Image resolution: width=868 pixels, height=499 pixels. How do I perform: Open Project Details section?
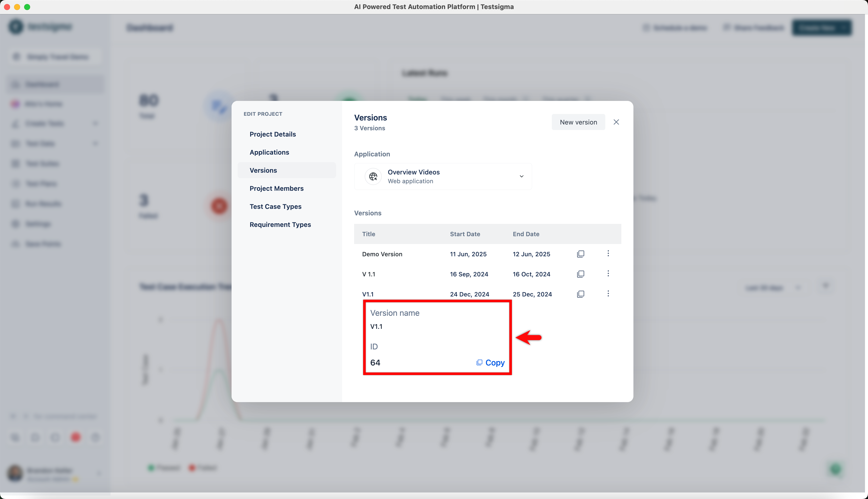pos(273,134)
